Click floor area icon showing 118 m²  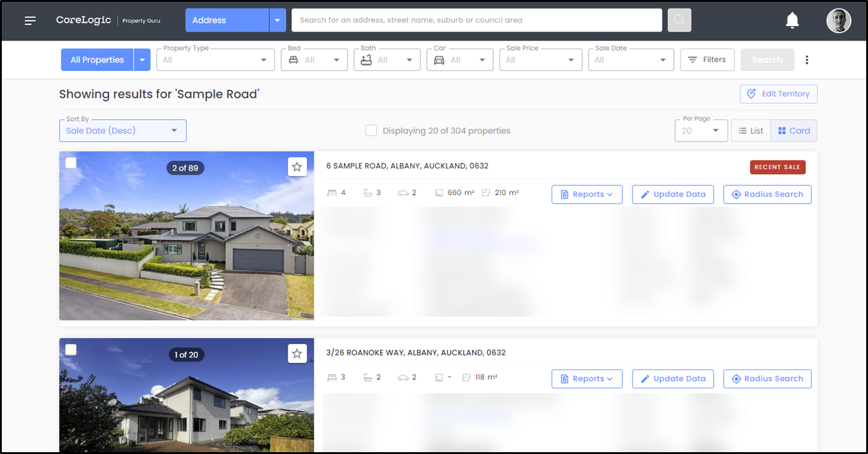pyautogui.click(x=467, y=377)
